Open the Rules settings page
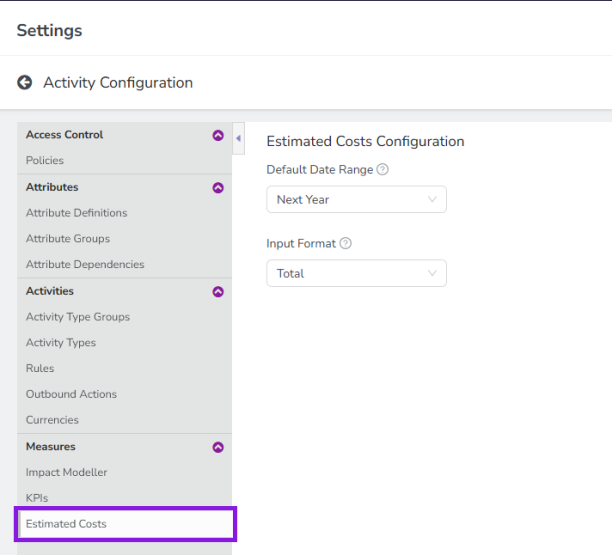Image resolution: width=612 pixels, height=555 pixels. point(40,369)
